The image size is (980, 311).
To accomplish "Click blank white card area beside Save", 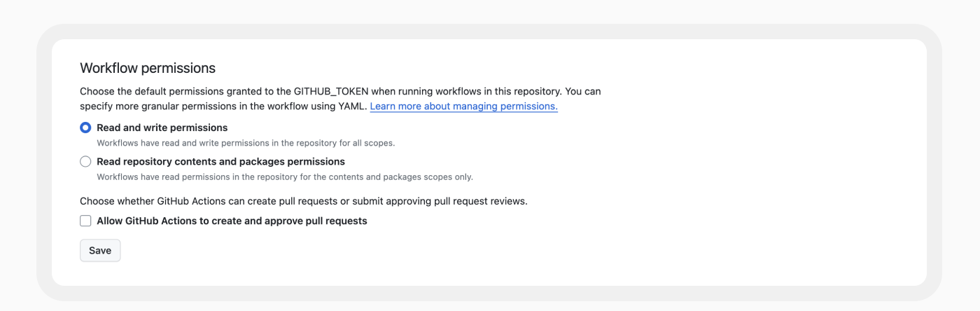I will pyautogui.click(x=490, y=250).
